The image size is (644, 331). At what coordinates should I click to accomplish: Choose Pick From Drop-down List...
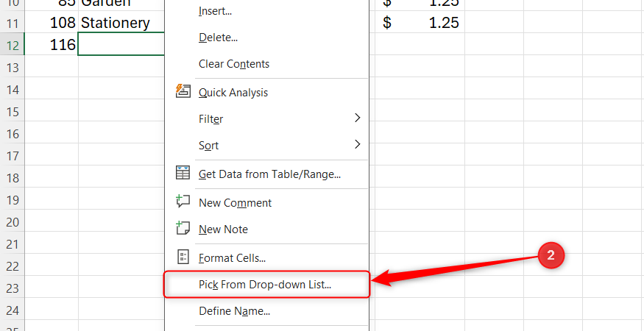267,284
